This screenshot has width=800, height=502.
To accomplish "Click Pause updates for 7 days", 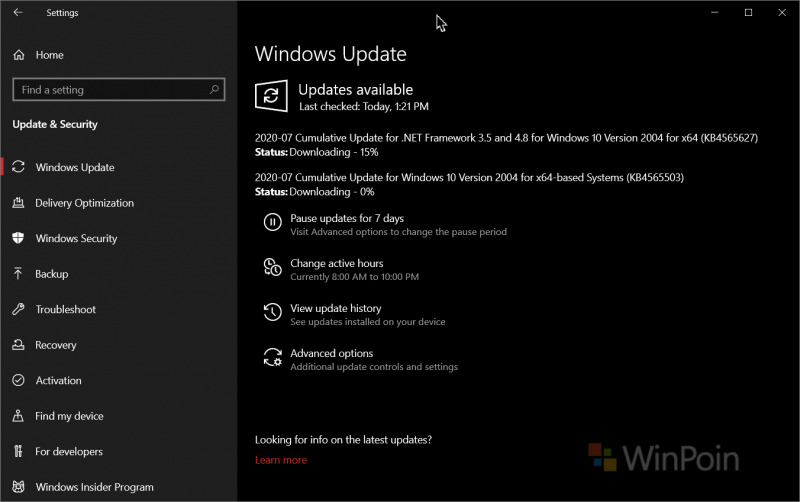I will [347, 218].
